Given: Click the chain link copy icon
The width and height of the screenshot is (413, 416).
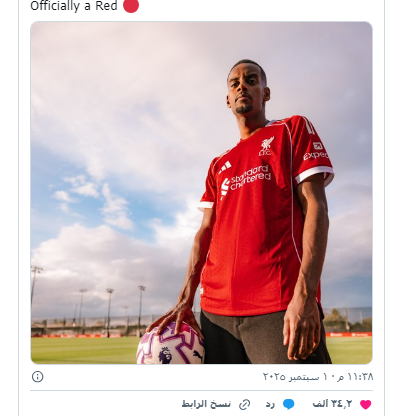Looking at the screenshot, I should 245,404.
